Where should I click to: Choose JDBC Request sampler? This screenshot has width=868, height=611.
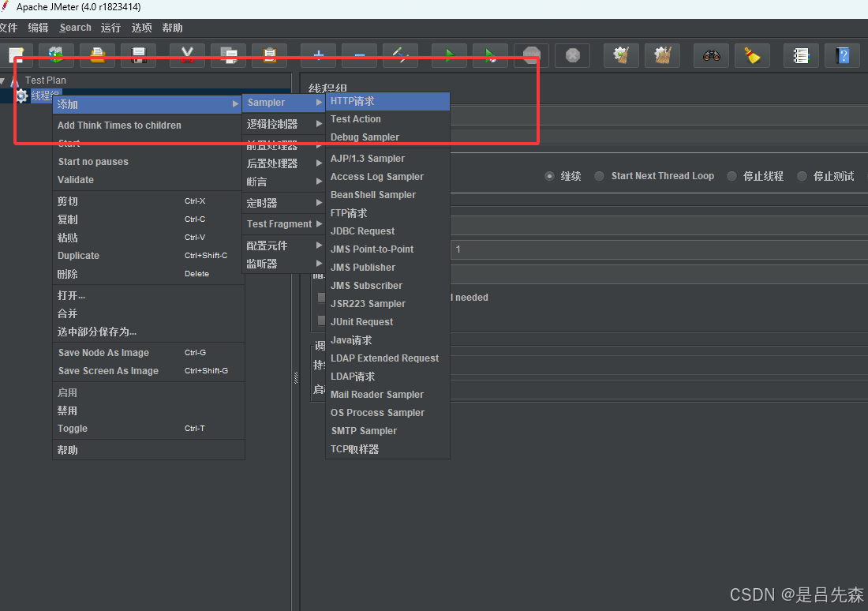(387, 231)
